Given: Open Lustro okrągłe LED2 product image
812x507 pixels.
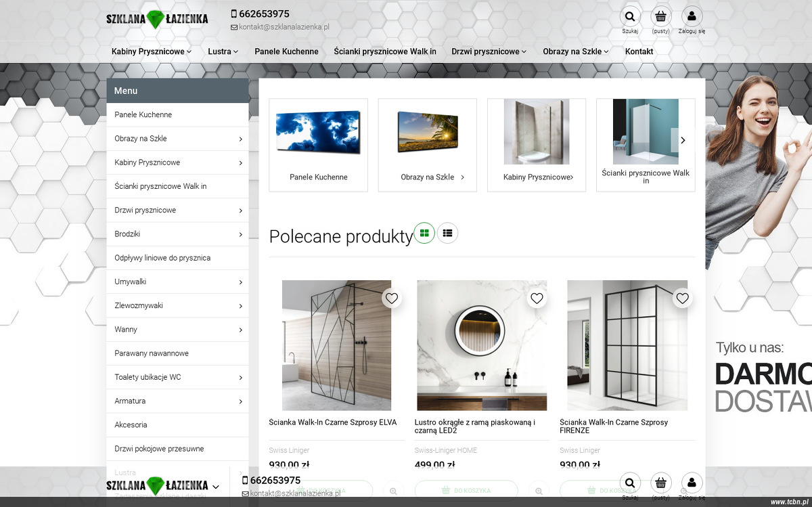Looking at the screenshot, I should tap(482, 345).
